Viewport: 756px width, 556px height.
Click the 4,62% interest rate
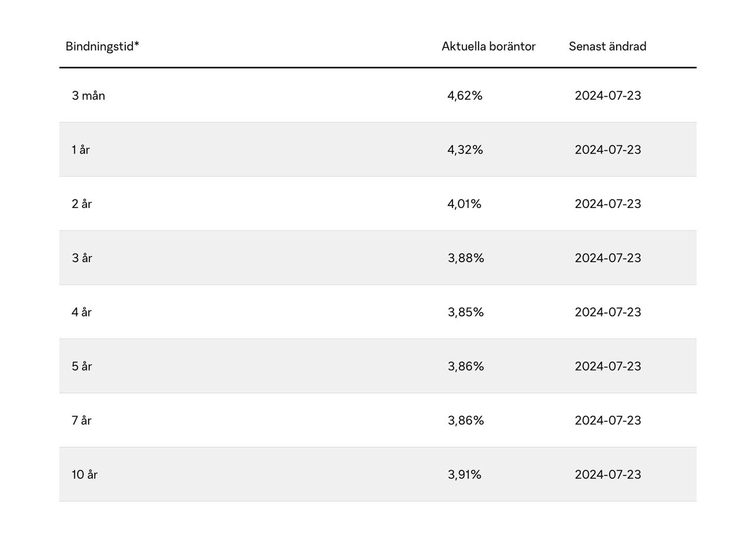[465, 96]
